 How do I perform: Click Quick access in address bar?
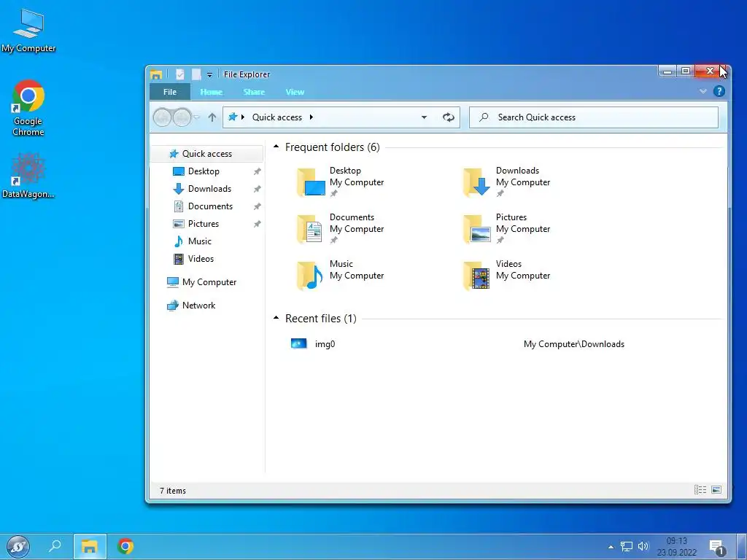pos(276,117)
